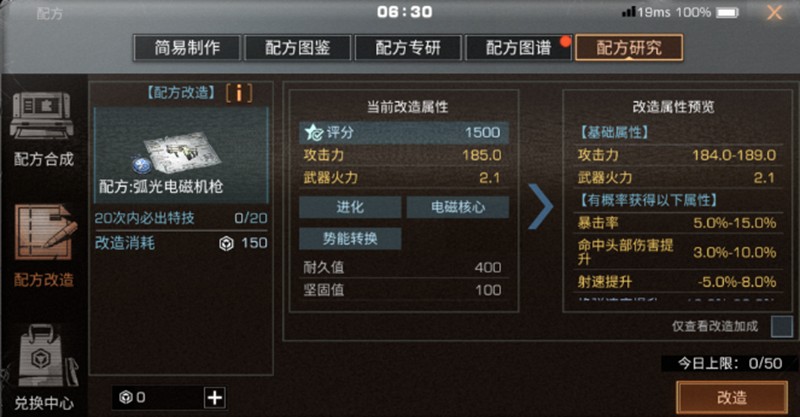
Task: Select the 配方研究 tab
Action: tap(629, 48)
